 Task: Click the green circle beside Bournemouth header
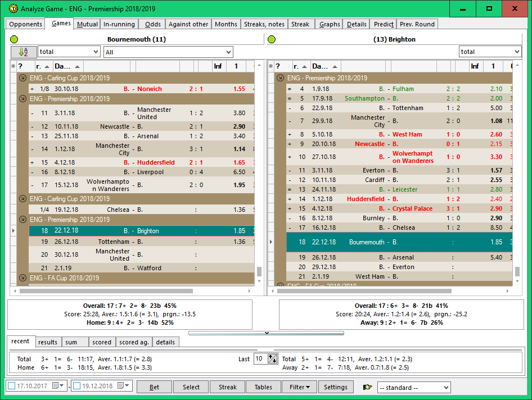point(14,40)
